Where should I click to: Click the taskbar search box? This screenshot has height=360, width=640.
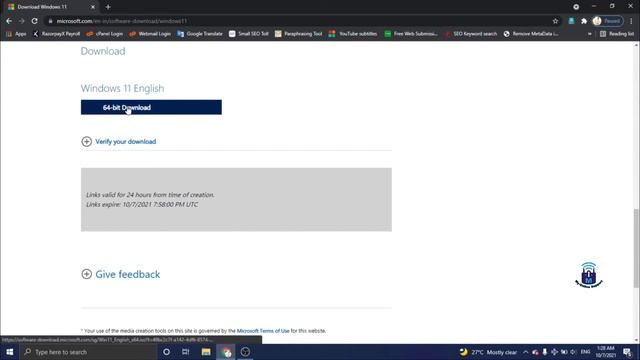pyautogui.click(x=88, y=352)
